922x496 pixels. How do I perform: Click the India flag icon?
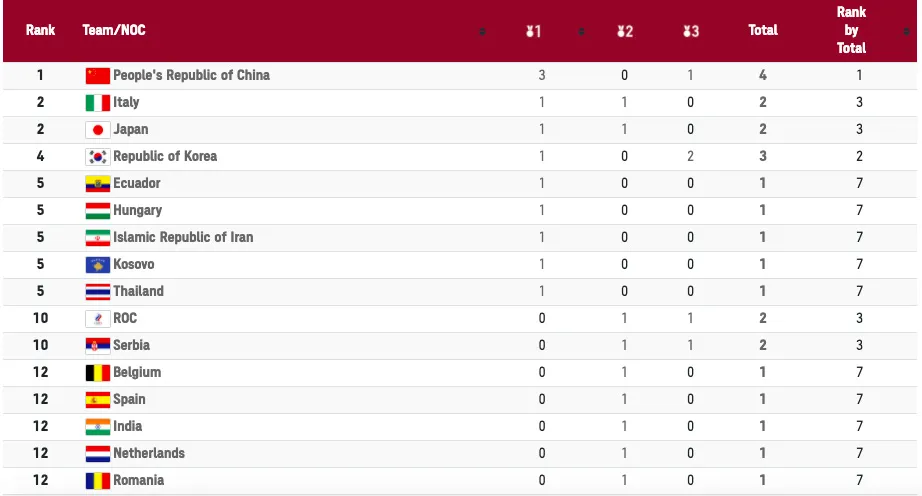point(97,426)
